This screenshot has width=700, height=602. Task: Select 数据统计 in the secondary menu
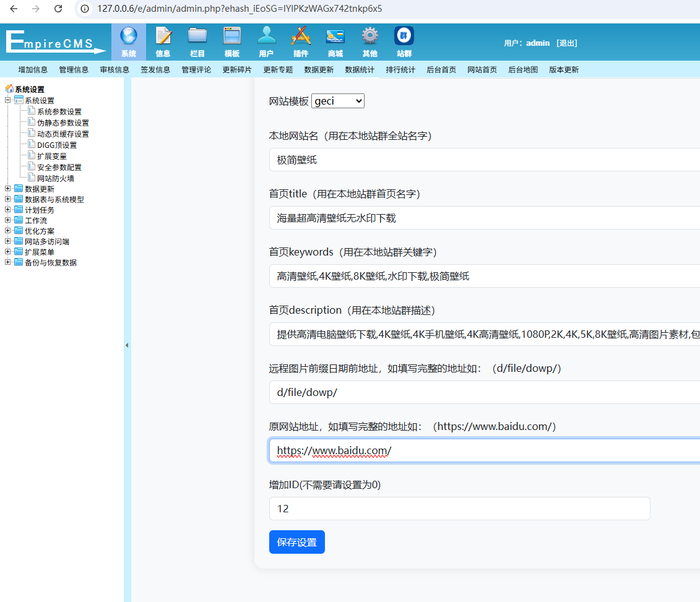(x=360, y=70)
